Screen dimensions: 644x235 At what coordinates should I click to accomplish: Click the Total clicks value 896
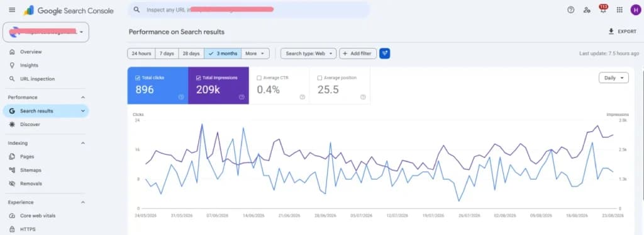(x=145, y=89)
